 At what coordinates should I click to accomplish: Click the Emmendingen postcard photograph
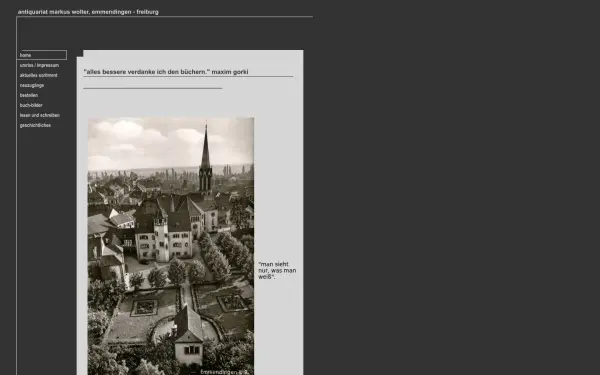(x=171, y=246)
